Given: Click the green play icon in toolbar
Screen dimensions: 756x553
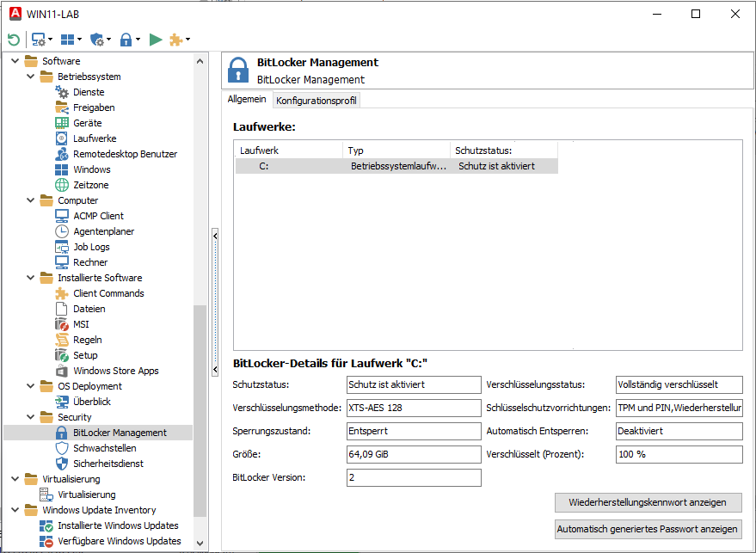Looking at the screenshot, I should click(156, 40).
